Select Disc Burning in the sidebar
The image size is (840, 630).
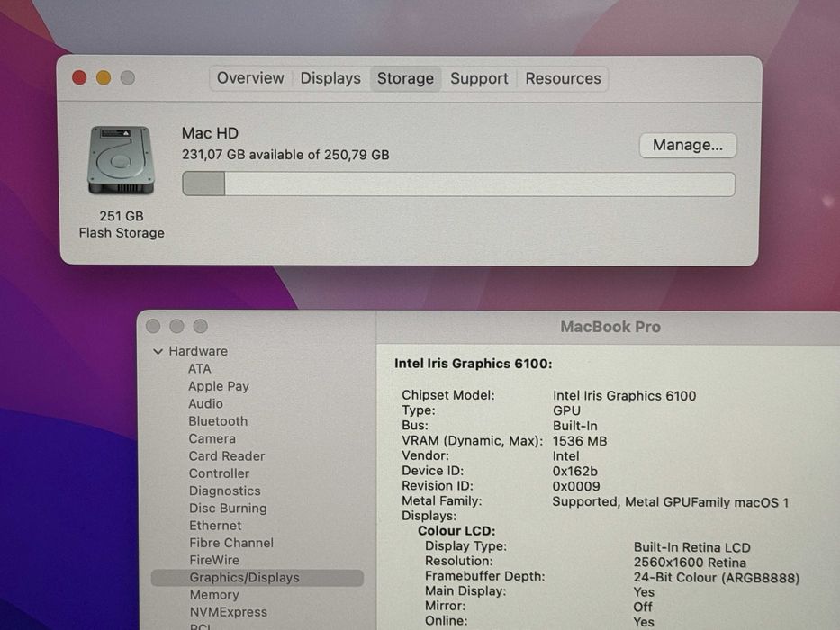tap(228, 508)
